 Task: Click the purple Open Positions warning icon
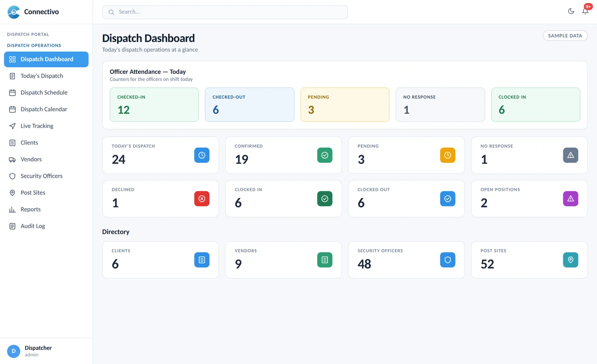coord(571,199)
